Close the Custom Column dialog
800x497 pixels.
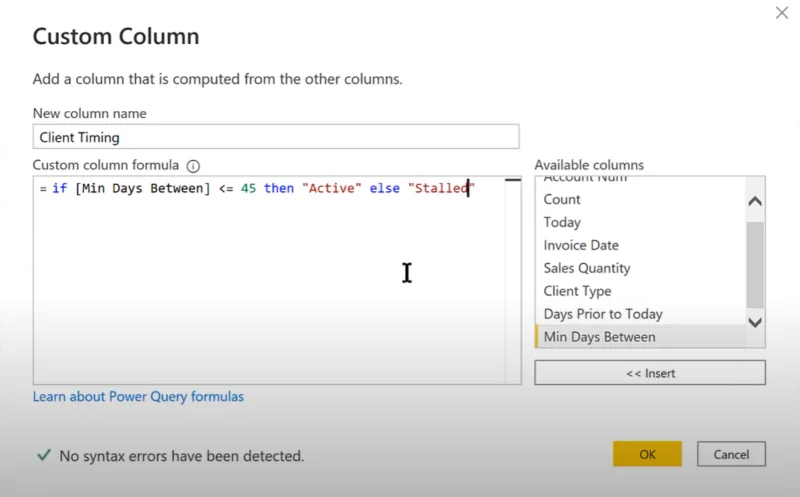(782, 13)
